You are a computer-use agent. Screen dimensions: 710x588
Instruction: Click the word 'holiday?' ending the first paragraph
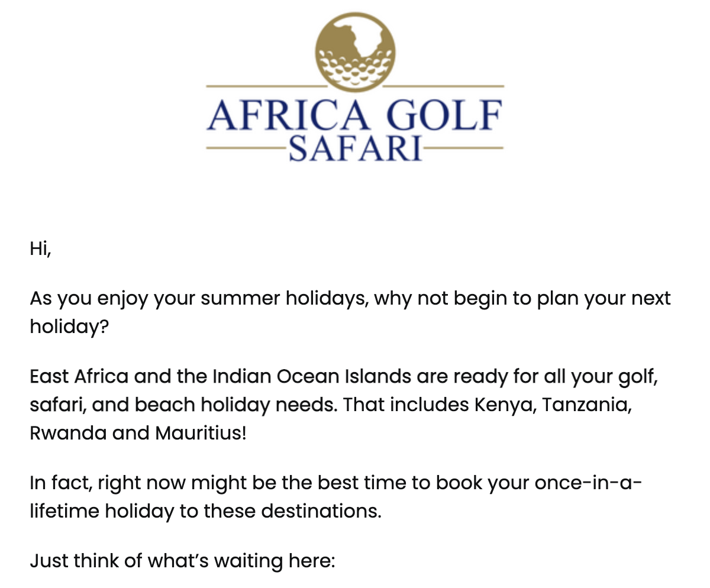click(70, 327)
